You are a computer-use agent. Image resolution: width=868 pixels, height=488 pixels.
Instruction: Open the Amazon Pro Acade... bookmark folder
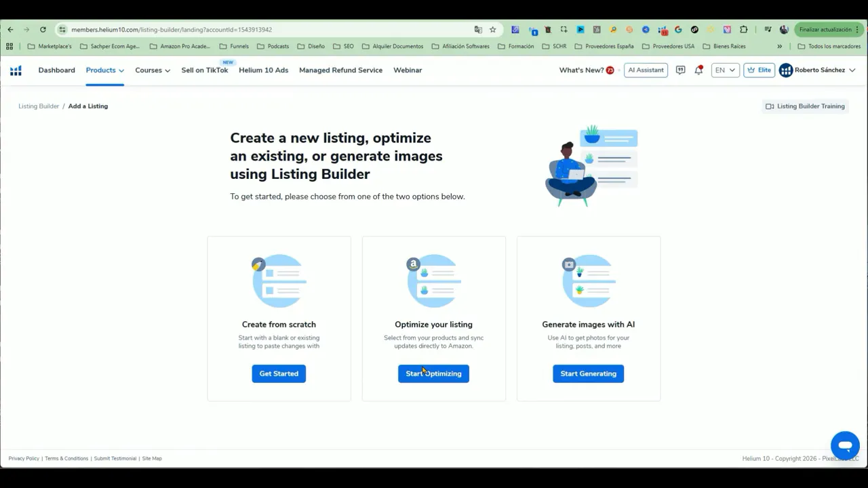(x=180, y=47)
